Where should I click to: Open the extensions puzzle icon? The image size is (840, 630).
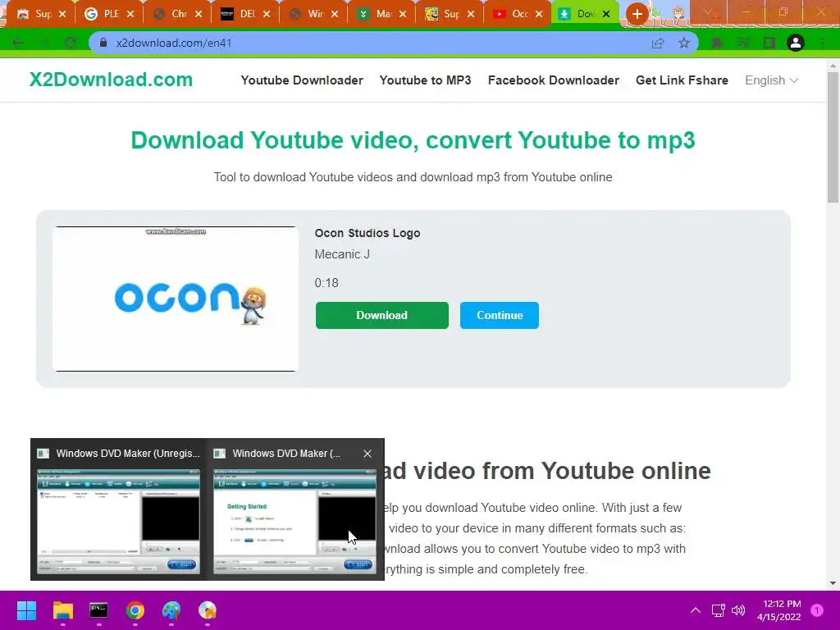[717, 43]
